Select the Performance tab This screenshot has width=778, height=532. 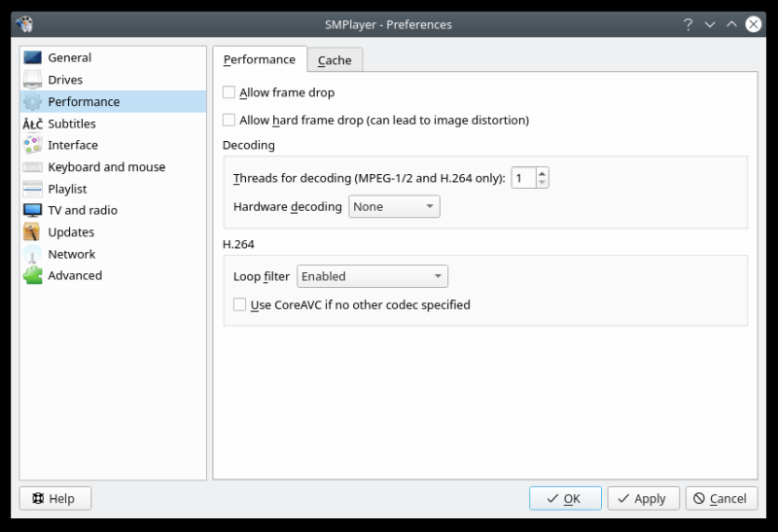[260, 59]
